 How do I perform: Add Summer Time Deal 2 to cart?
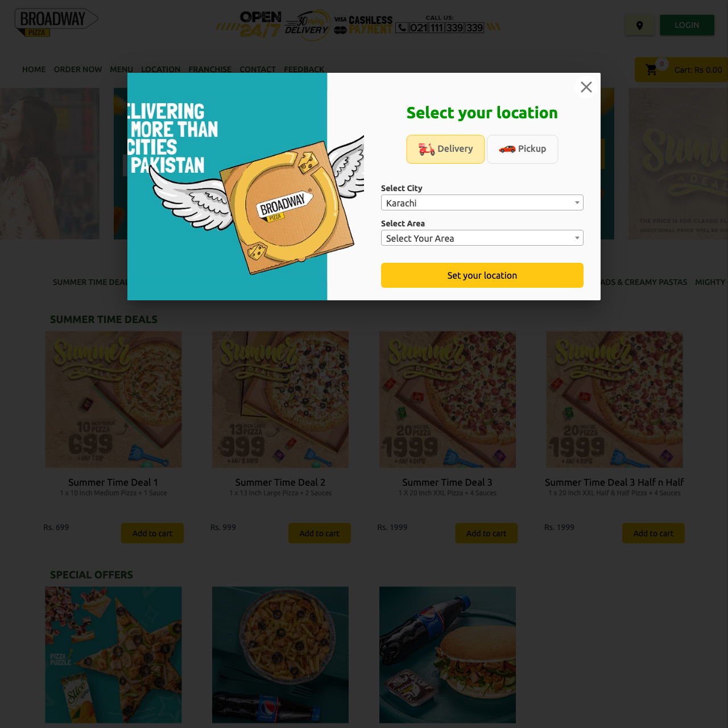pyautogui.click(x=319, y=533)
